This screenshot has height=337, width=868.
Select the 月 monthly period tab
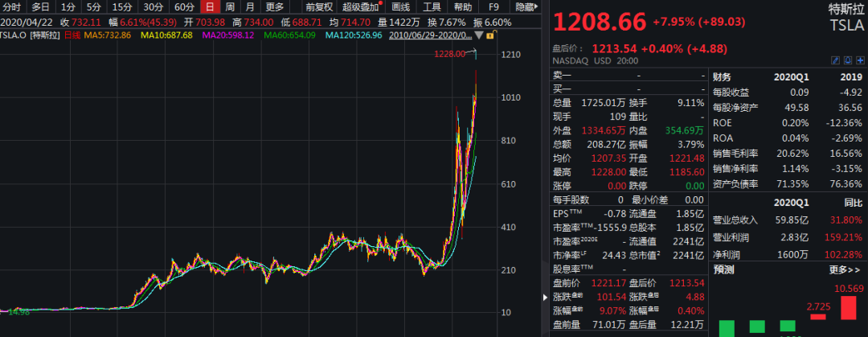click(249, 6)
